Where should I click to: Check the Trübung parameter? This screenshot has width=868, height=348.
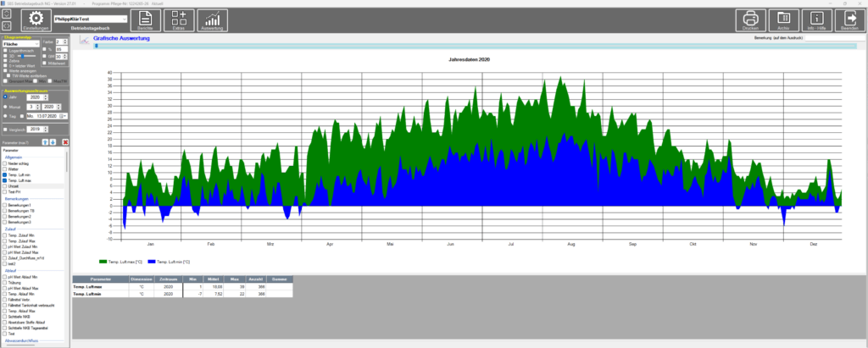[x=5, y=282]
